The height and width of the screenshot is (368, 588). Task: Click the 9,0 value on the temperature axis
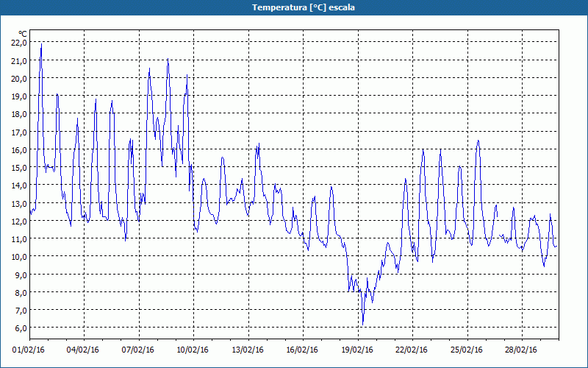tap(21, 275)
